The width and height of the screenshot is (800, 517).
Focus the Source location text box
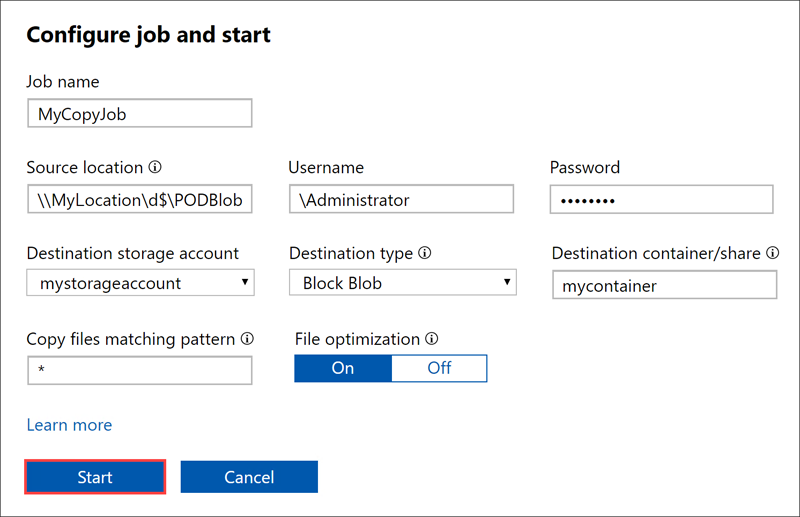pyautogui.click(x=139, y=199)
